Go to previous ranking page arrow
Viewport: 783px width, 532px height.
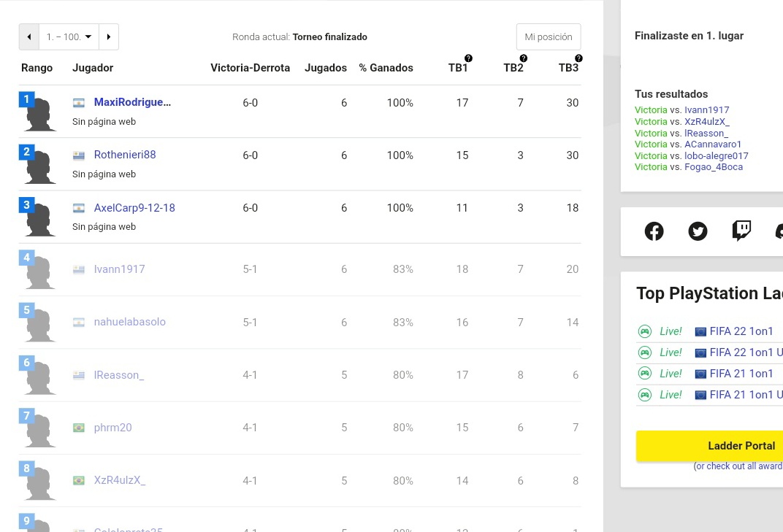29,37
